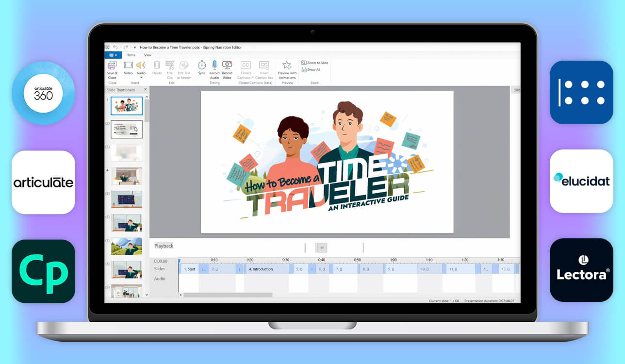Click the blue six-dots logo tile
The width and height of the screenshot is (625, 364).
click(x=581, y=92)
